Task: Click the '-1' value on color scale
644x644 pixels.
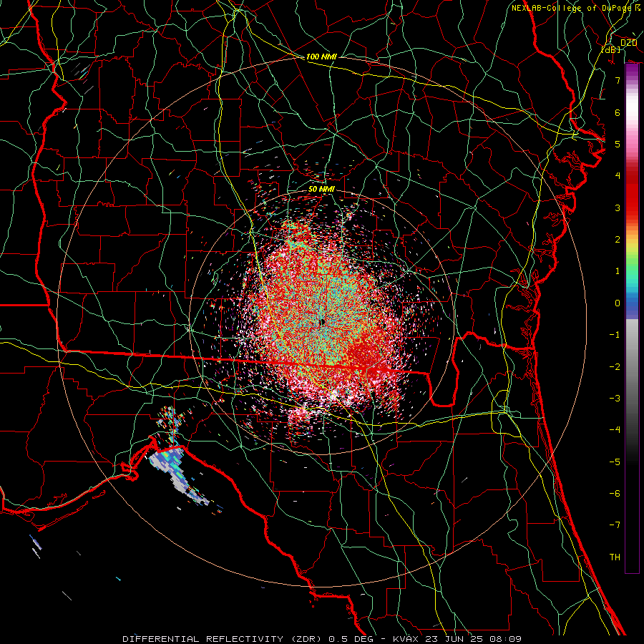Action: point(615,335)
